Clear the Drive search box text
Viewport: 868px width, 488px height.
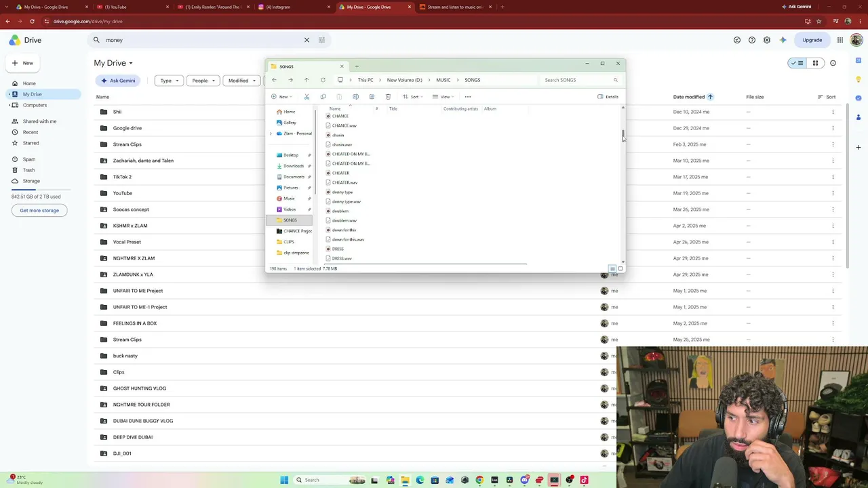click(x=307, y=40)
